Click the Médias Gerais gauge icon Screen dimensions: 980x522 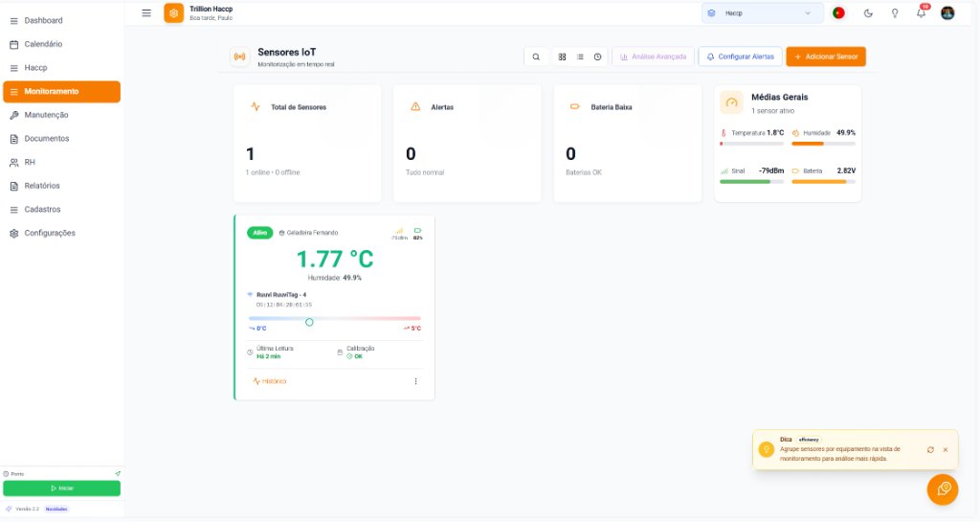point(731,102)
